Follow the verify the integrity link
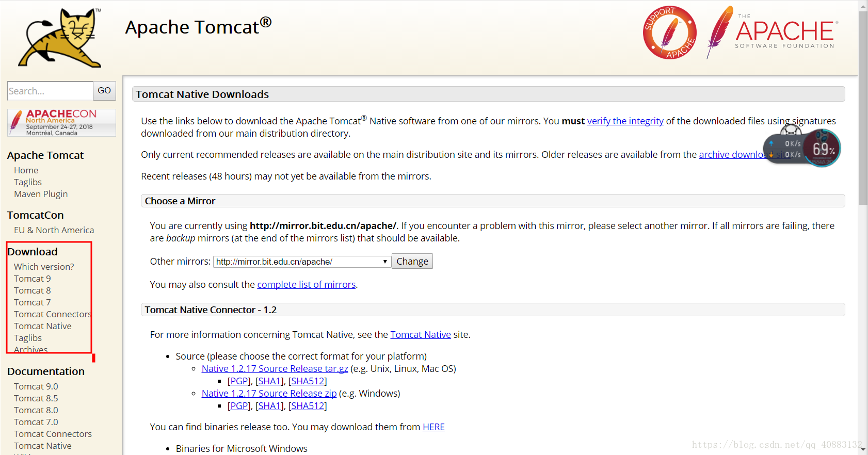Screen dimensions: 868x455 pyautogui.click(x=625, y=121)
